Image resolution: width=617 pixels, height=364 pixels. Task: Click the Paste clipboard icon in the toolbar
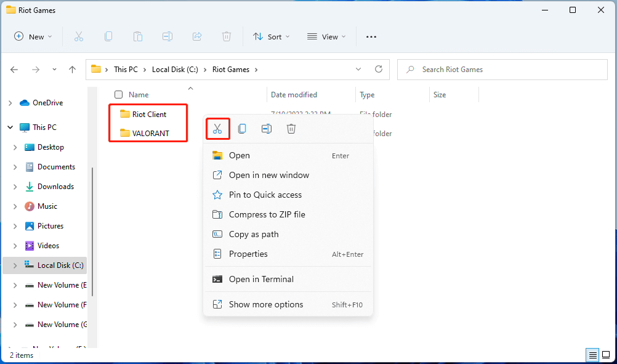coord(138,36)
